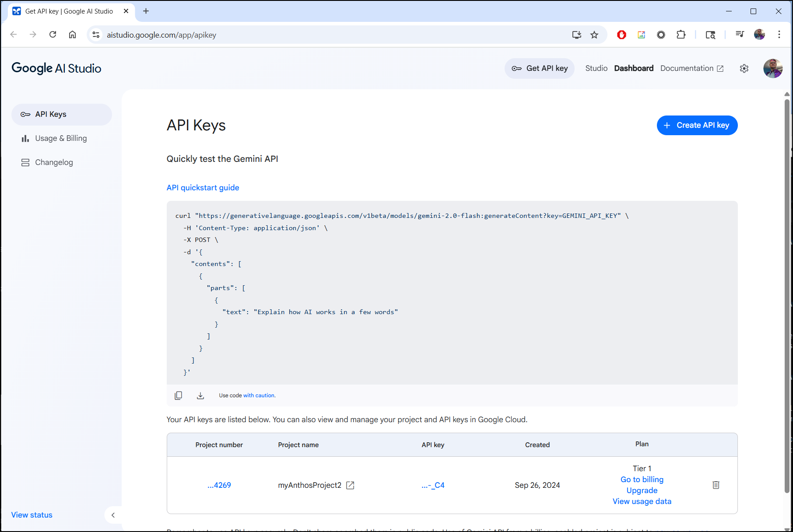The image size is (793, 532).
Task: Open myAnthosProject2 external link icon
Action: 350,485
